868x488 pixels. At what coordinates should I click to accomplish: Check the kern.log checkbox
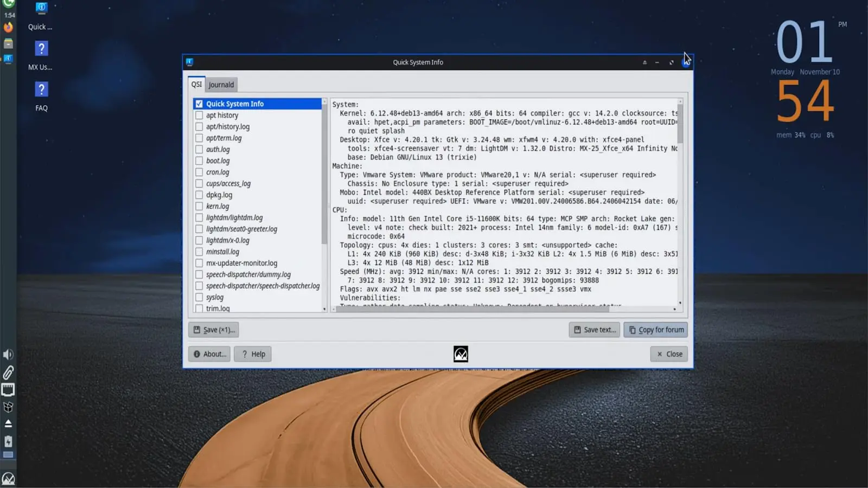tap(199, 206)
